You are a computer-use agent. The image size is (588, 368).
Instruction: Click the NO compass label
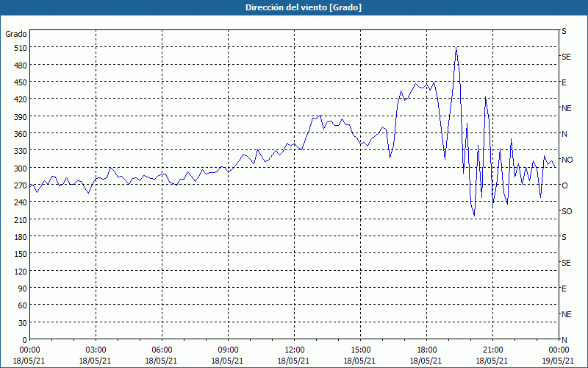click(567, 160)
